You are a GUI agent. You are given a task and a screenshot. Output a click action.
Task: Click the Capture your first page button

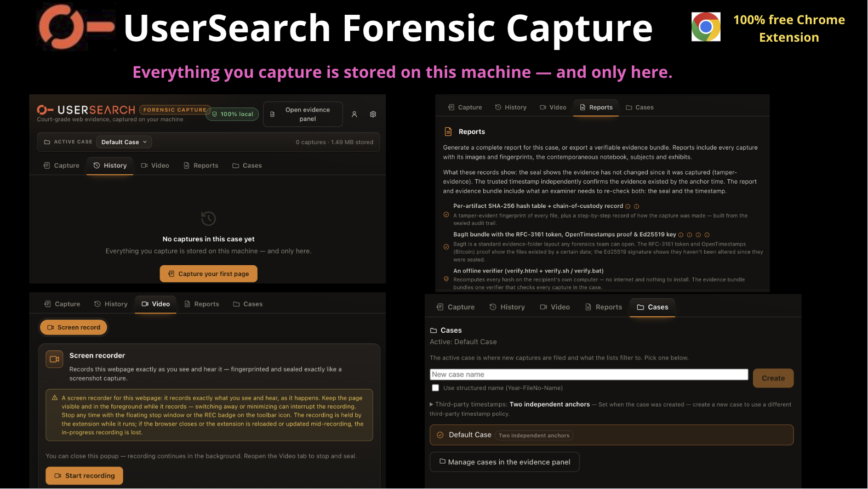pyautogui.click(x=209, y=274)
